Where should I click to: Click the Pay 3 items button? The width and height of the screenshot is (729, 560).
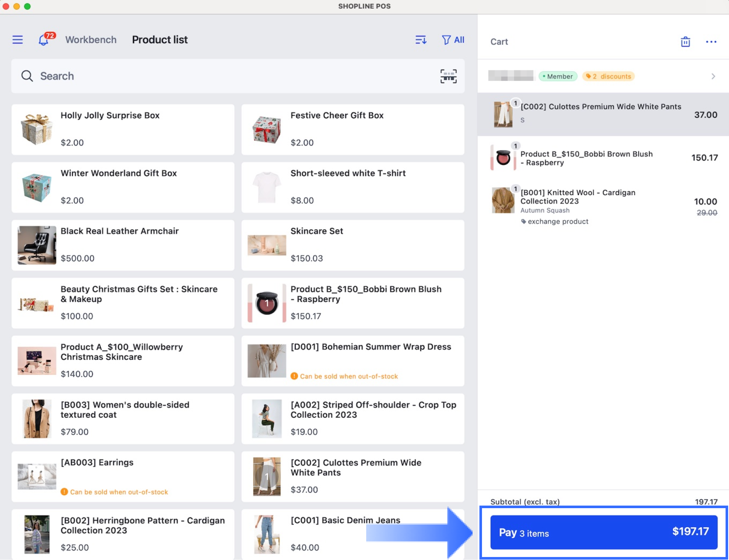pyautogui.click(x=604, y=532)
